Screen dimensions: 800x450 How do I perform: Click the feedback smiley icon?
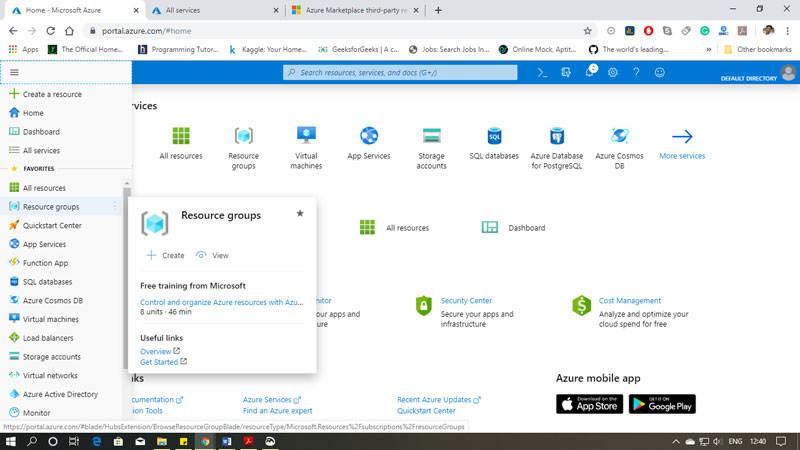(660, 73)
